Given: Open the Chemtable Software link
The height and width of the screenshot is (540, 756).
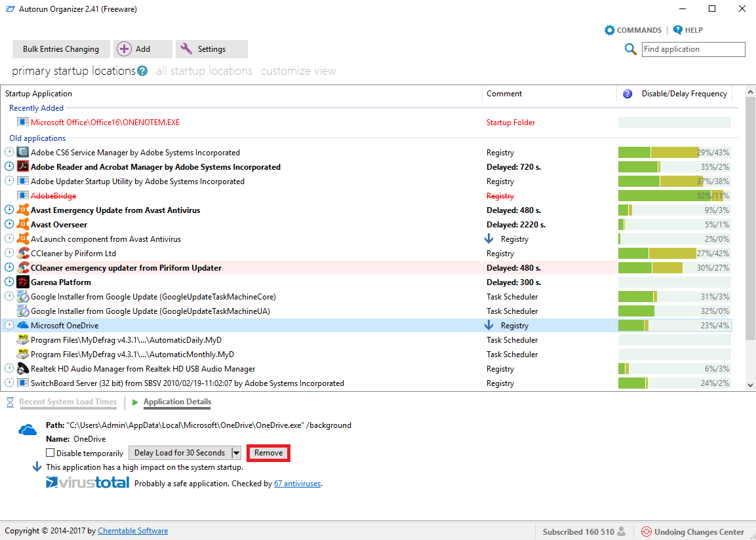Looking at the screenshot, I should point(132,531).
